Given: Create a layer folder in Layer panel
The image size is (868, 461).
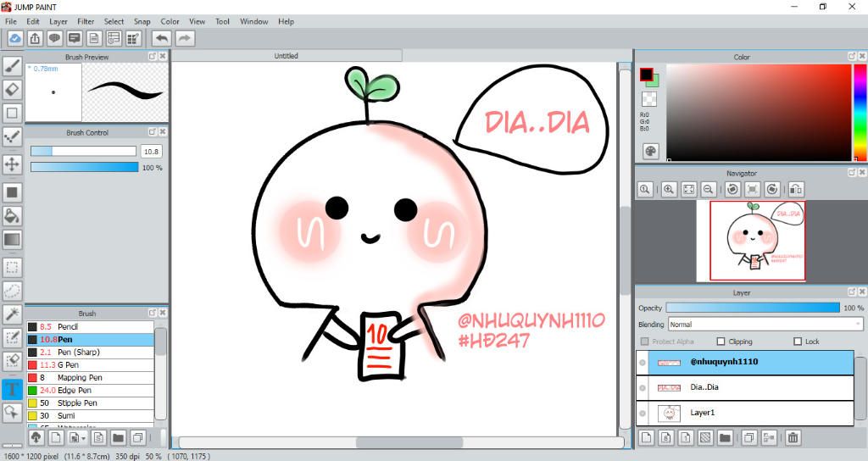Looking at the screenshot, I should tap(725, 438).
